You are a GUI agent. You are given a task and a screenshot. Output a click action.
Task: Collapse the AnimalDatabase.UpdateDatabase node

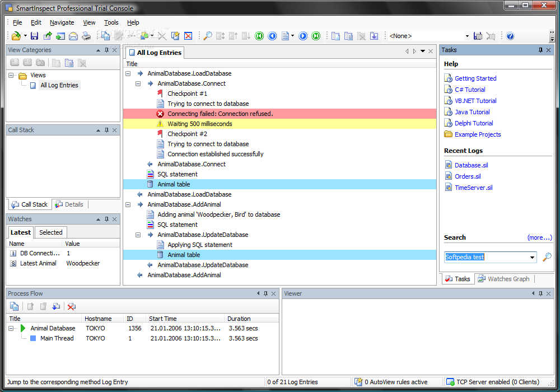(x=138, y=235)
